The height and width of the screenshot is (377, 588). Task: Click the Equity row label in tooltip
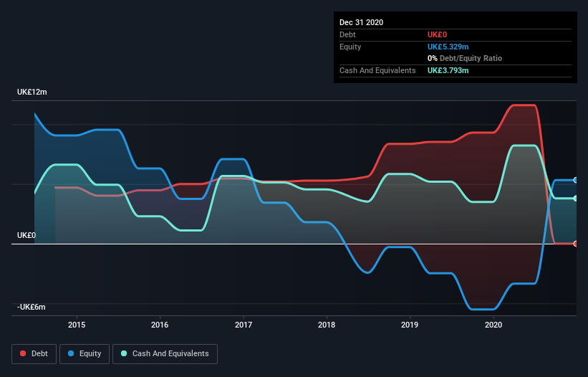pos(350,47)
